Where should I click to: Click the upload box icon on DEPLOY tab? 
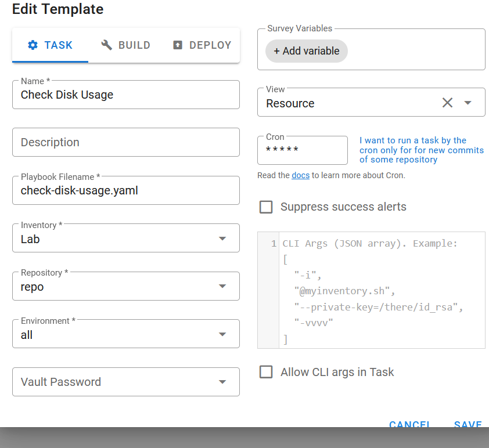178,45
